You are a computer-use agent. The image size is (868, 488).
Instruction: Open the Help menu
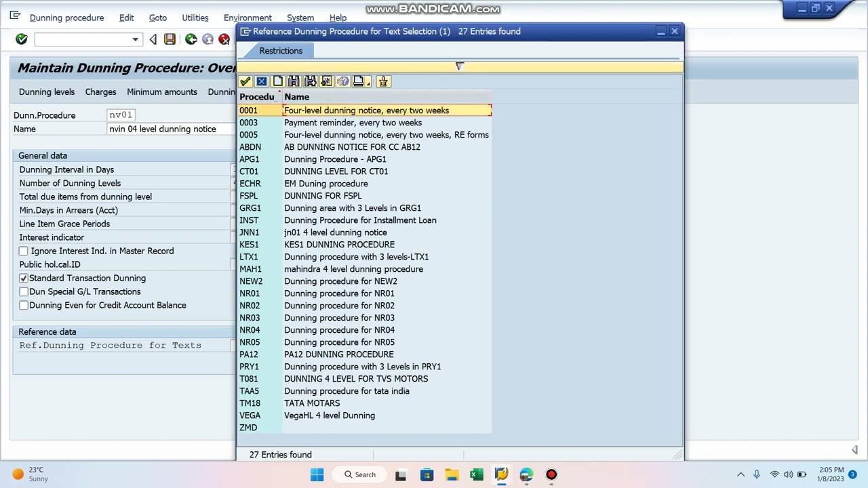point(338,18)
